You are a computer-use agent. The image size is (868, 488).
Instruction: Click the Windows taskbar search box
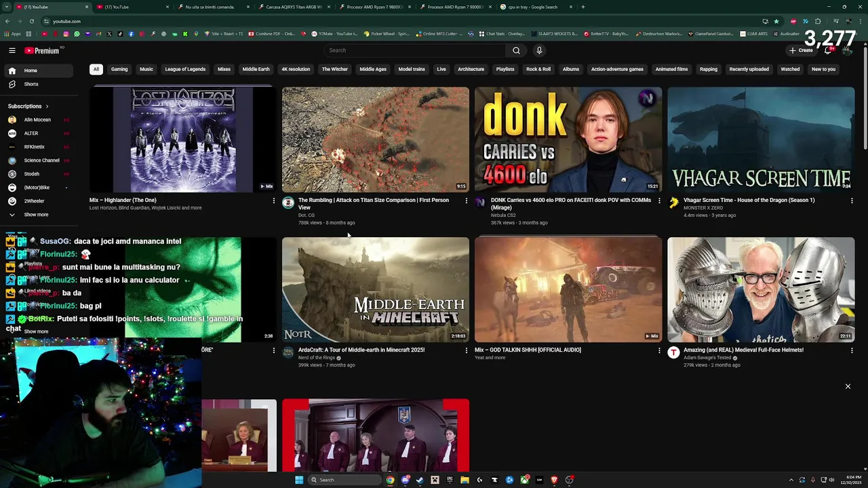click(x=344, y=480)
